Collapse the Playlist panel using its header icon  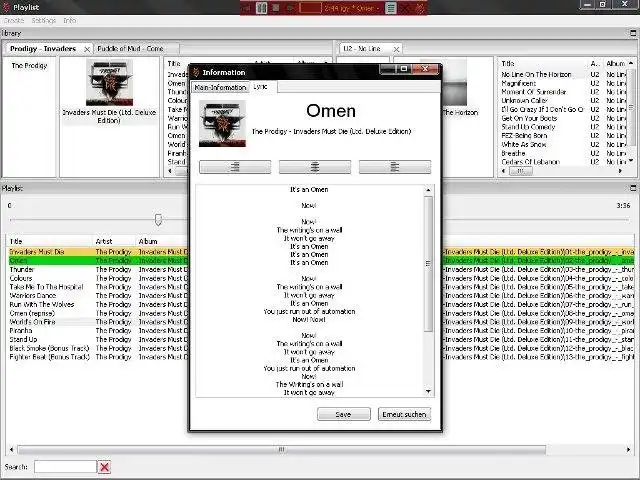[x=633, y=188]
